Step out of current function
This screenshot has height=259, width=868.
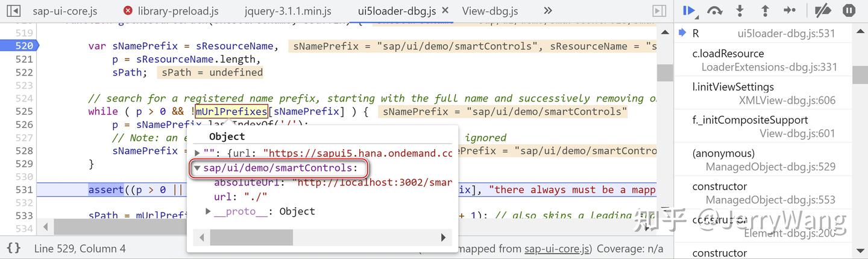765,10
